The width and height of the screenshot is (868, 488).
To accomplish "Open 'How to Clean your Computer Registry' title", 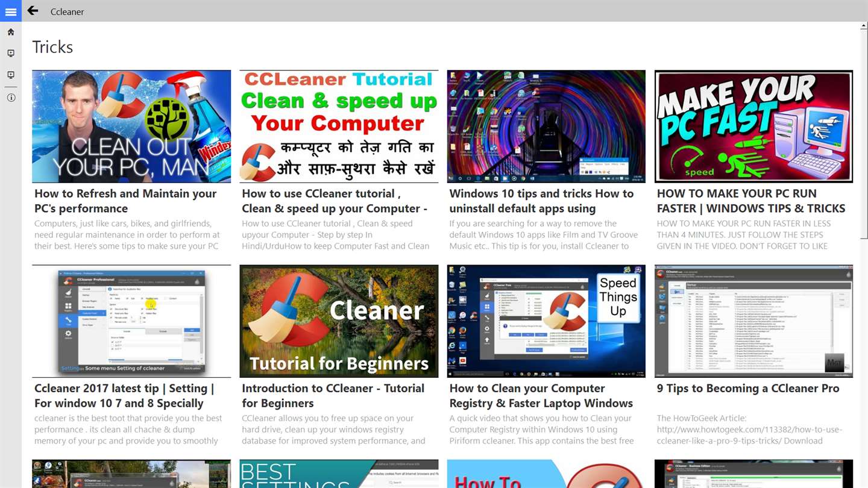I will (541, 396).
